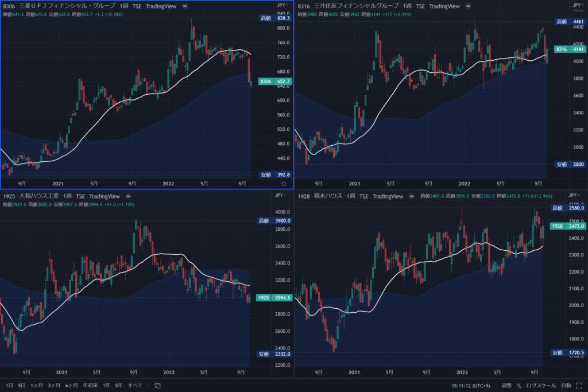Image resolution: width=588 pixels, height=392 pixels.
Task: Select the 1日 time range
Action: point(9,385)
